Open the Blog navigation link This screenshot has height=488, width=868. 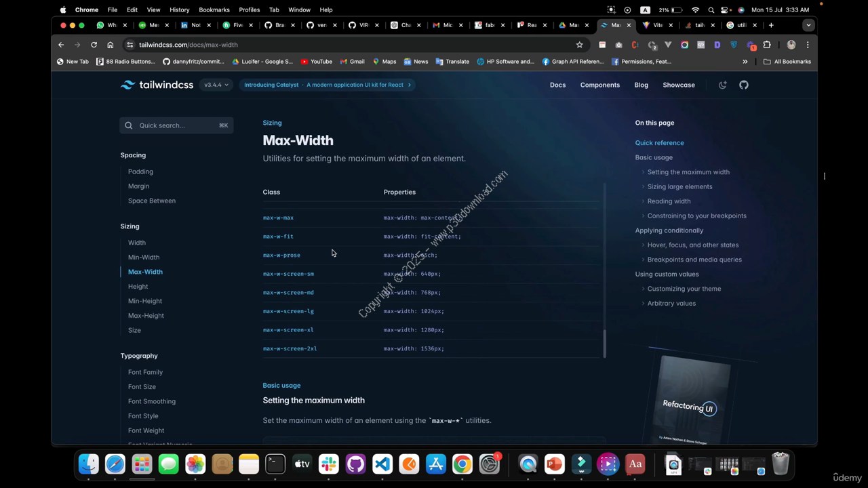[641, 85]
